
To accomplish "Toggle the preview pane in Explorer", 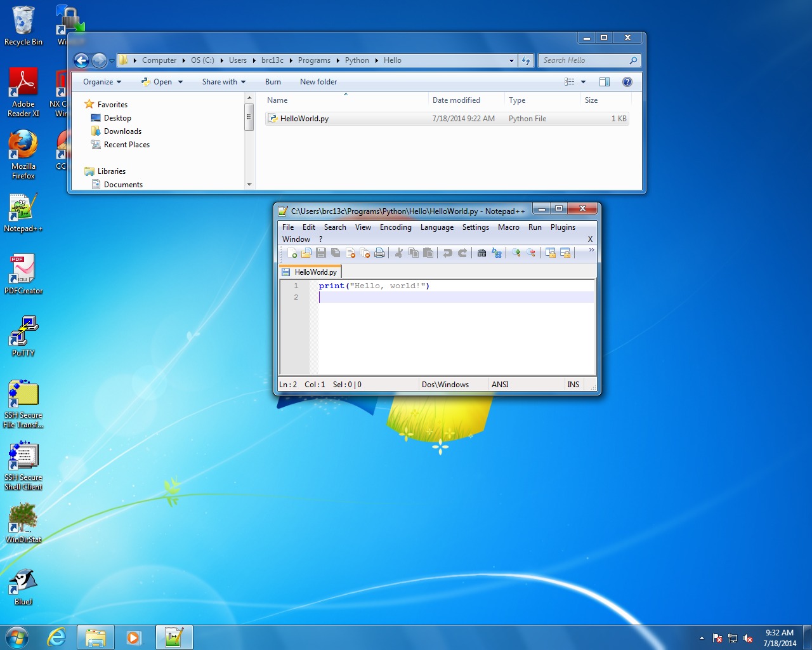I will click(x=605, y=82).
